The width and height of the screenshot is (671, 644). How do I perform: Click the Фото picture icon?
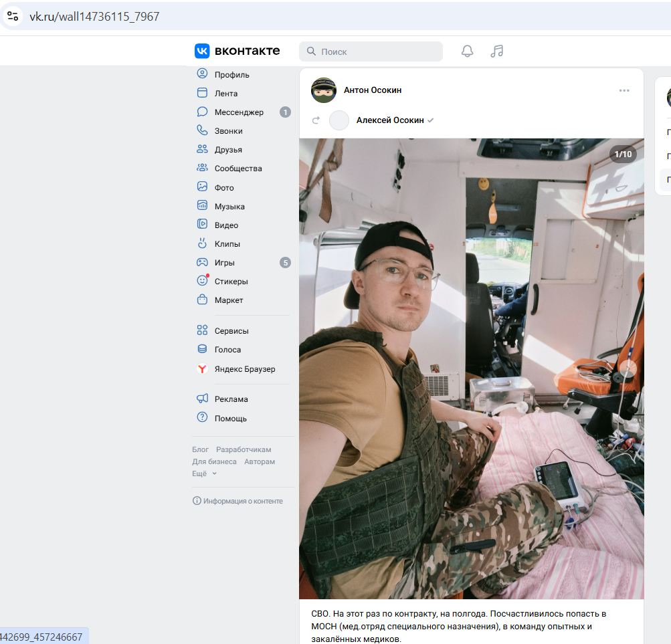click(202, 187)
